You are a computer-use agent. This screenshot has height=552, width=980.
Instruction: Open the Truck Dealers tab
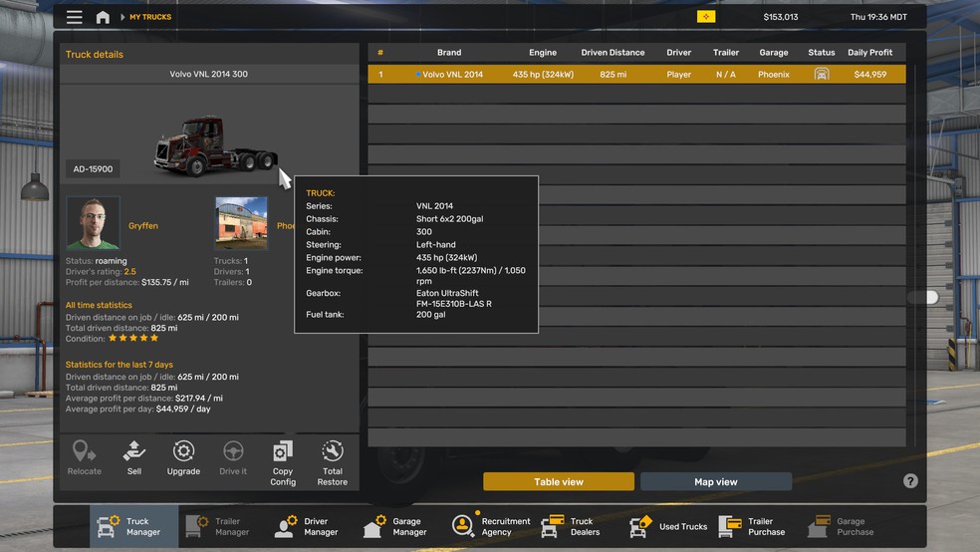point(578,526)
